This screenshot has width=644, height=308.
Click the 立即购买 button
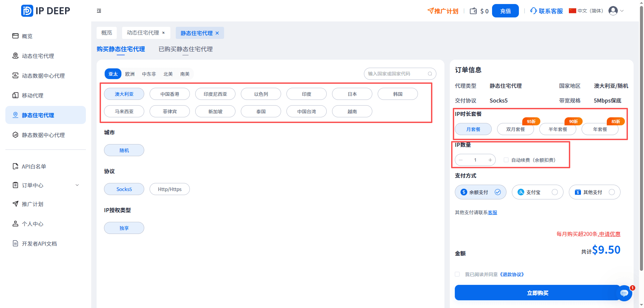pos(537,293)
